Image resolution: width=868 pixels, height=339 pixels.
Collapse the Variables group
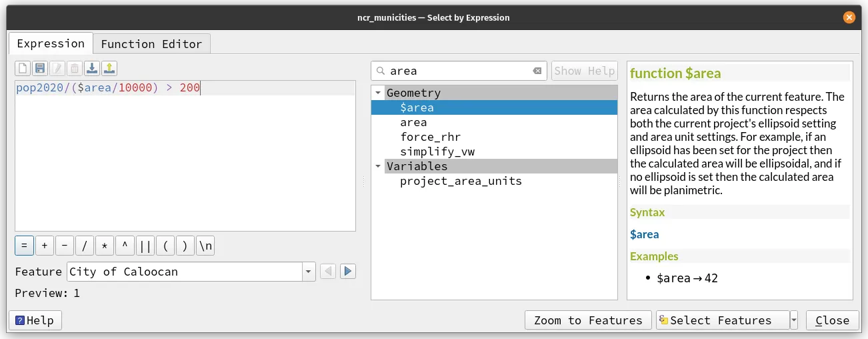tap(378, 166)
